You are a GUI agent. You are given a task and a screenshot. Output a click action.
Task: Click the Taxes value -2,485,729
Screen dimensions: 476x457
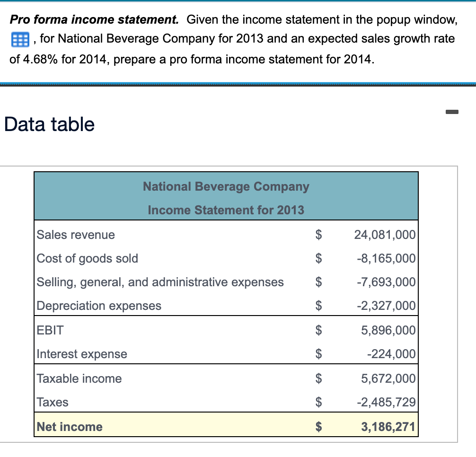(x=384, y=402)
